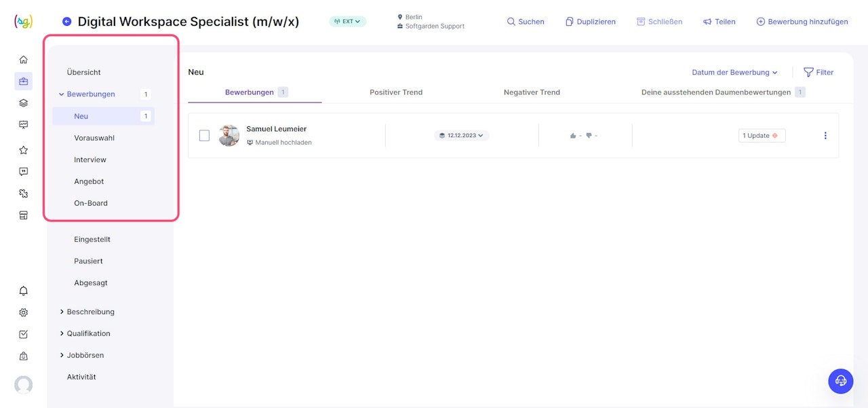Viewport: 868px width, 408px height.
Task: Switch to the Positiver Trend tab
Action: (x=396, y=92)
